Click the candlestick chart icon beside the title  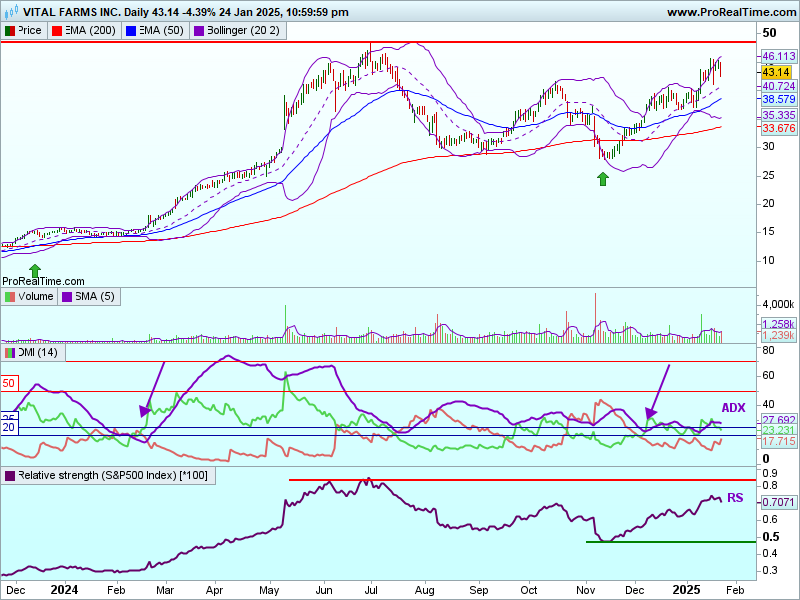coord(11,12)
